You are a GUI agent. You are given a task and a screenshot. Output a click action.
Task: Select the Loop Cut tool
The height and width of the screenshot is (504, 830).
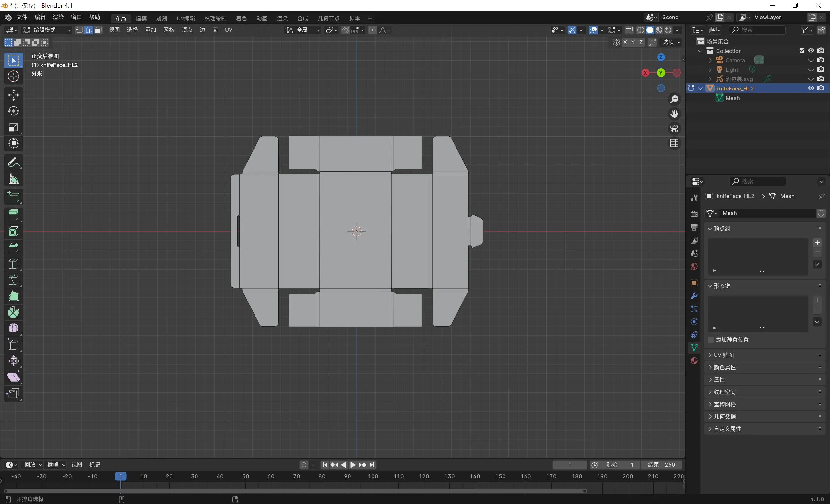(x=14, y=264)
